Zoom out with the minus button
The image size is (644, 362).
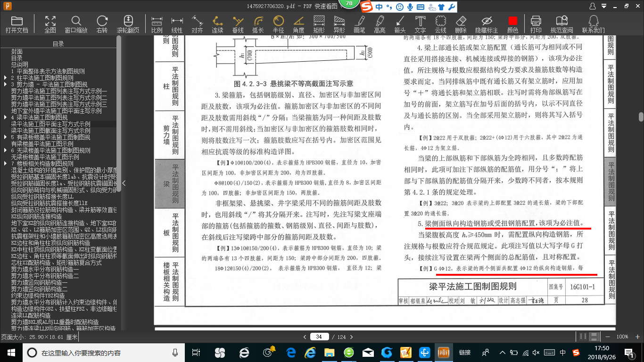(608, 337)
